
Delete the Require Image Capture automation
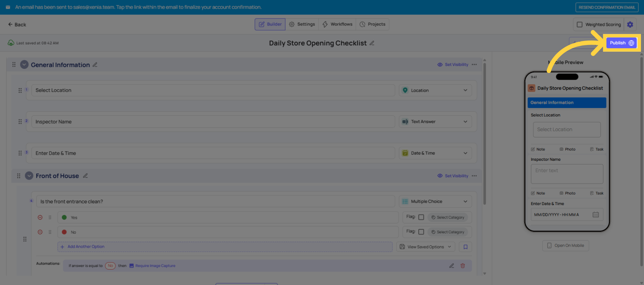(463, 266)
